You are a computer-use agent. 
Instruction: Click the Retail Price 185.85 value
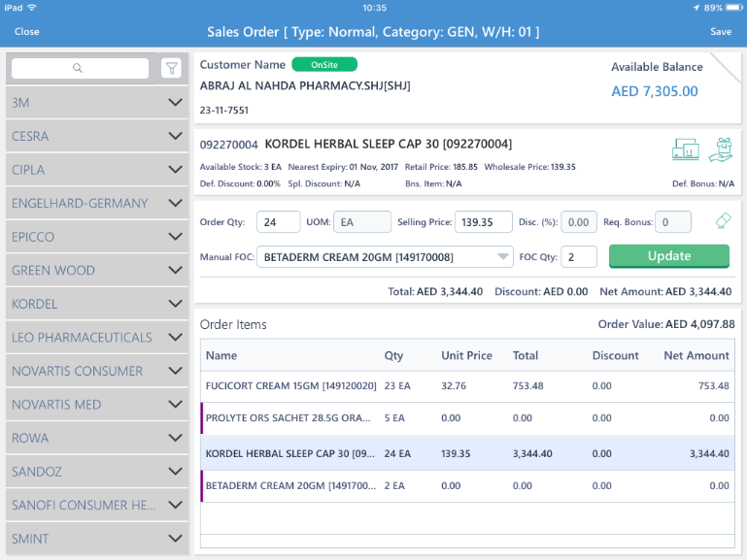click(465, 167)
